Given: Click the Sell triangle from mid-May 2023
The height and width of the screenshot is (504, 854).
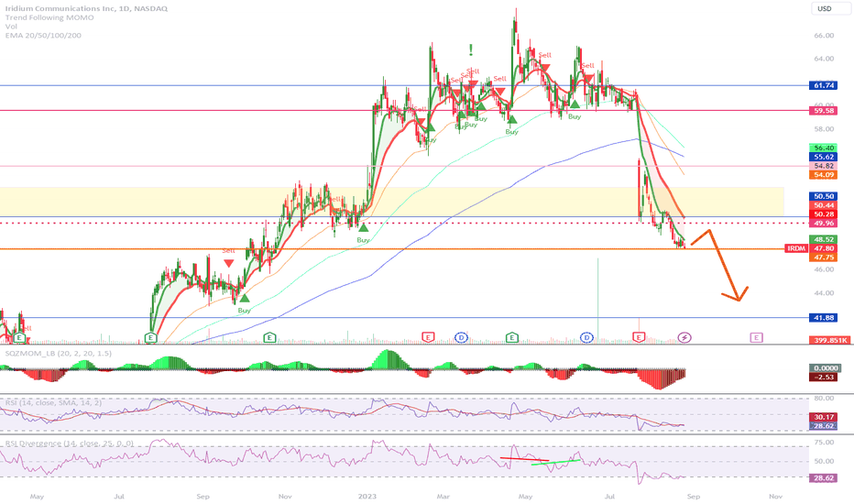Looking at the screenshot, I should [x=544, y=68].
